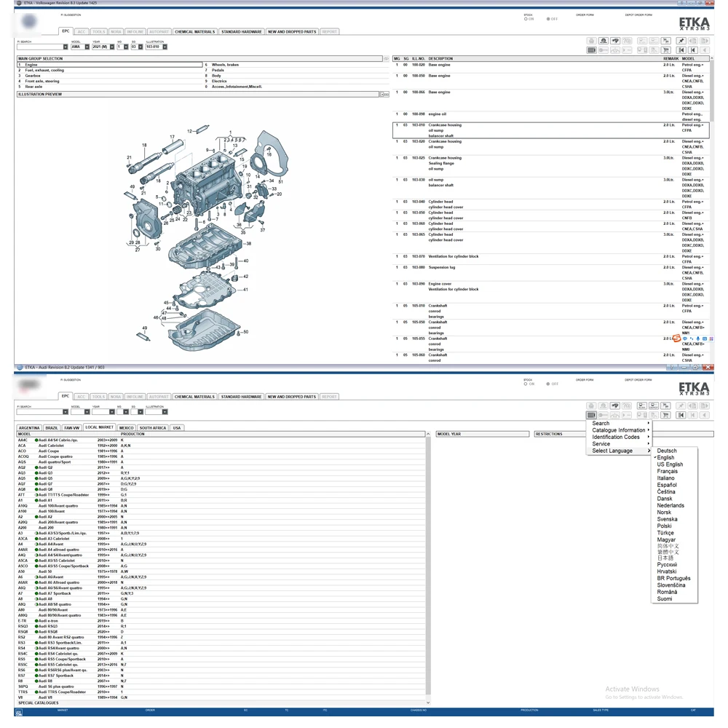Choose US English in the language list
Image resolution: width=728 pixels, height=728 pixels.
[670, 464]
